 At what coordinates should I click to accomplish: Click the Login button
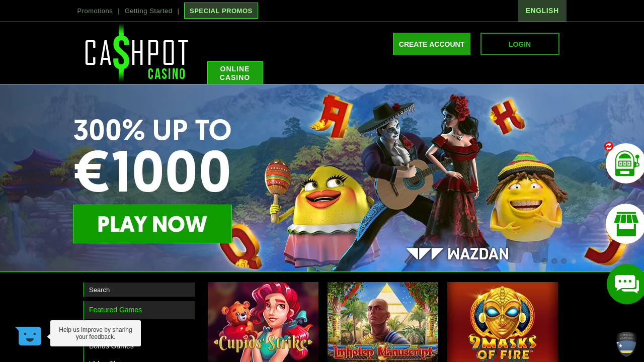[x=520, y=44]
